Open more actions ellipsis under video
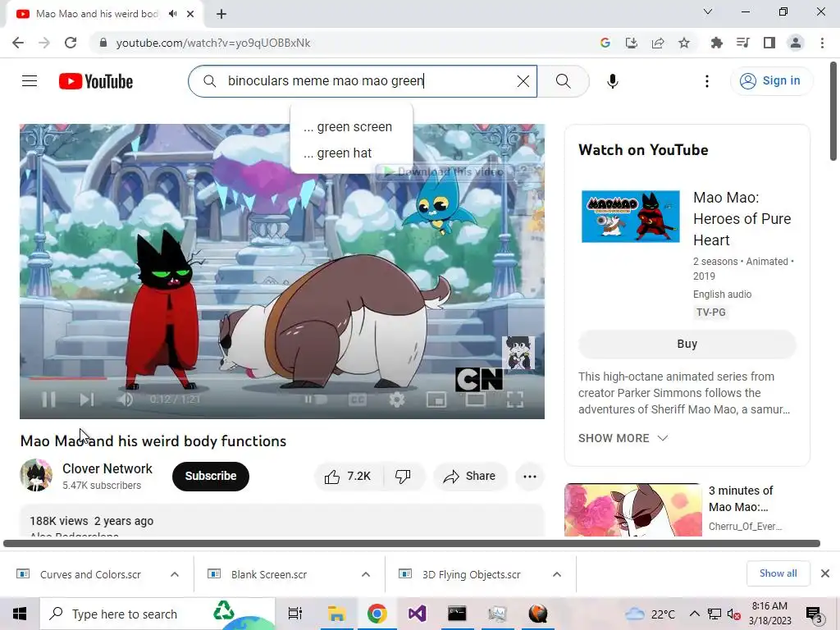Image resolution: width=840 pixels, height=630 pixels. pyautogui.click(x=530, y=476)
